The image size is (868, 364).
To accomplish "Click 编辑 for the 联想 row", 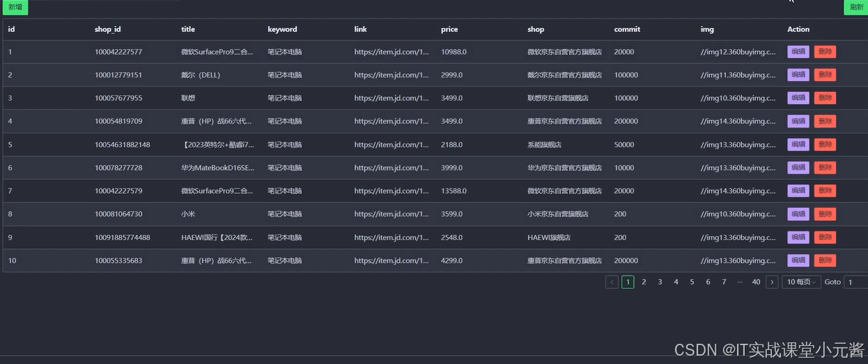I will pos(798,98).
